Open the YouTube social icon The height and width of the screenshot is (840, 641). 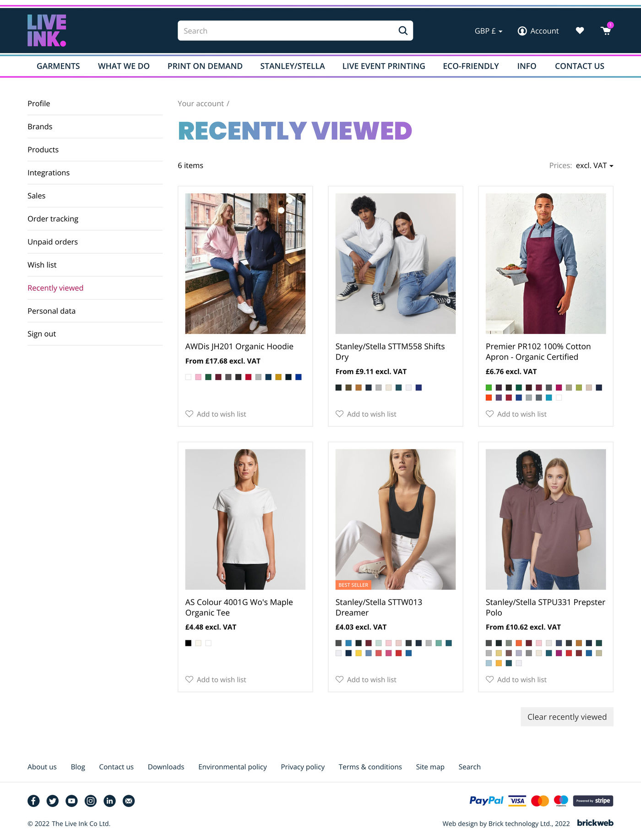[71, 801]
